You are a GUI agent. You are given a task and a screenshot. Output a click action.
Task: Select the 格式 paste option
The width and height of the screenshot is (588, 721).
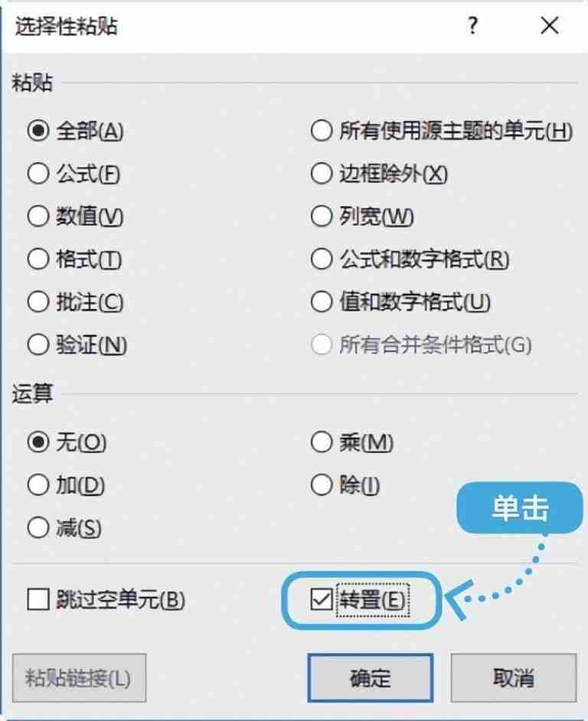click(38, 259)
